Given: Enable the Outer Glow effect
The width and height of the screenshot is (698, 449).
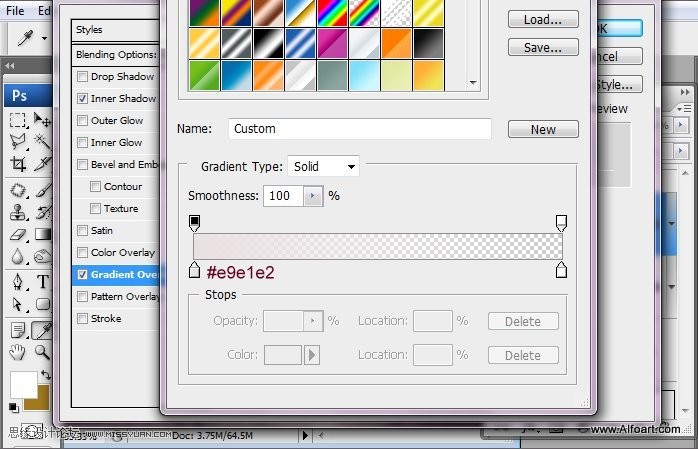Looking at the screenshot, I should 82,121.
